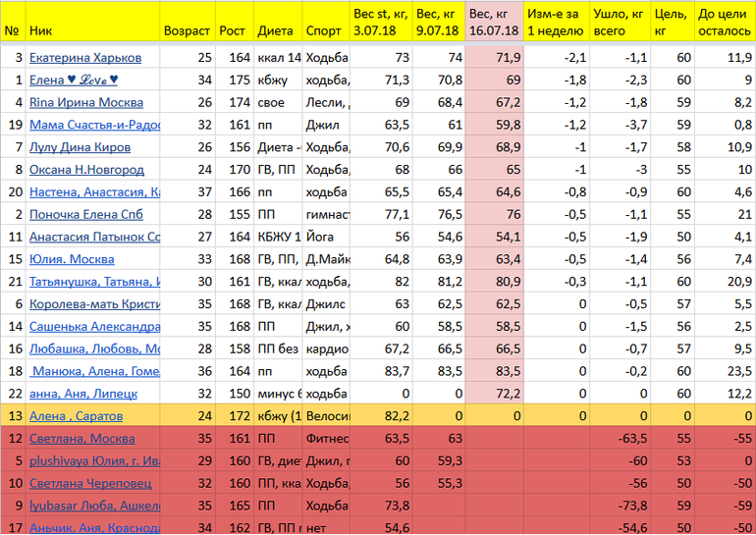Open the Юлия. Москва link
The height and width of the screenshot is (535, 756).
(72, 259)
